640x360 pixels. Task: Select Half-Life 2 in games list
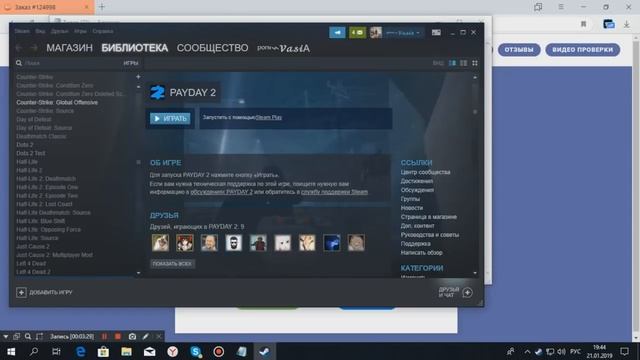coord(29,170)
